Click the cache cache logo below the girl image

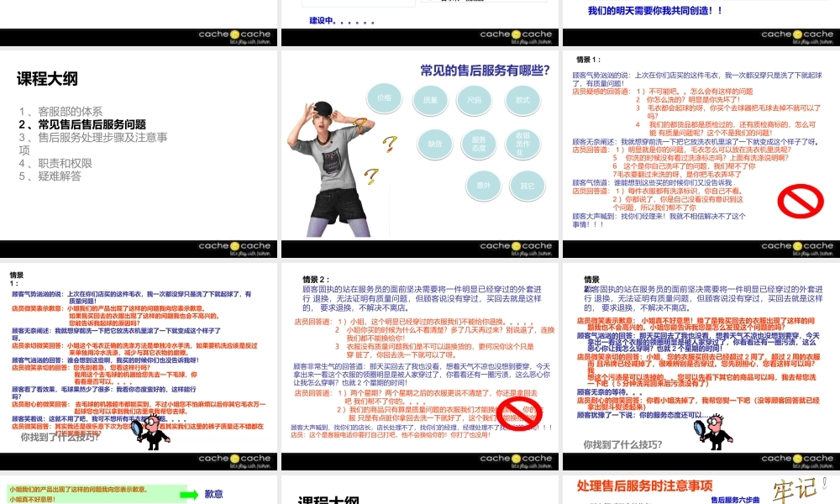tap(516, 249)
